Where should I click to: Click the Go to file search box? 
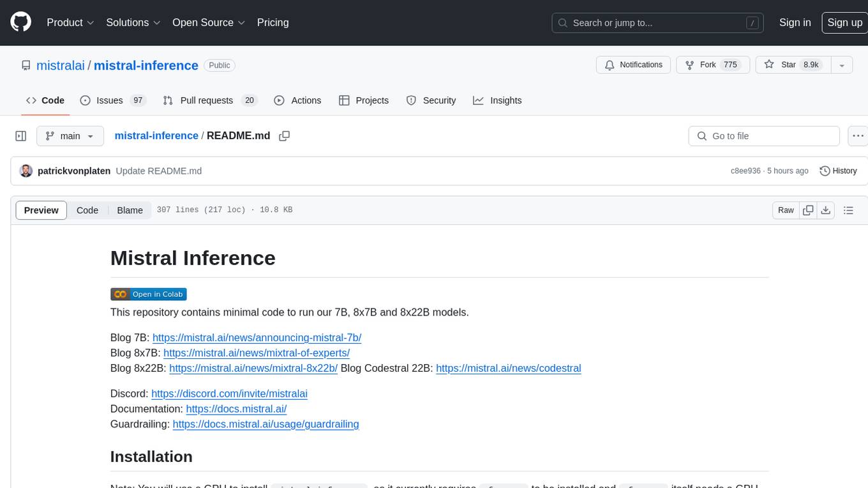coord(764,136)
